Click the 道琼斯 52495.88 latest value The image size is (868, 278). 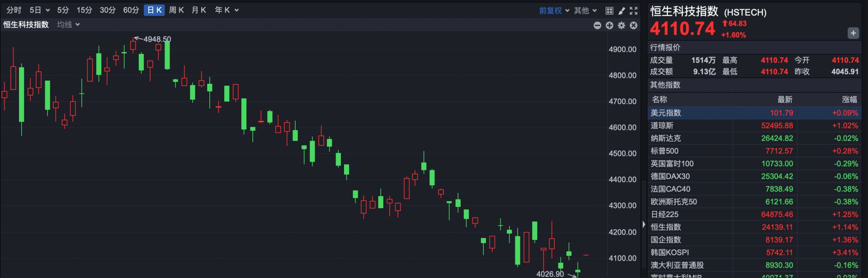point(777,125)
